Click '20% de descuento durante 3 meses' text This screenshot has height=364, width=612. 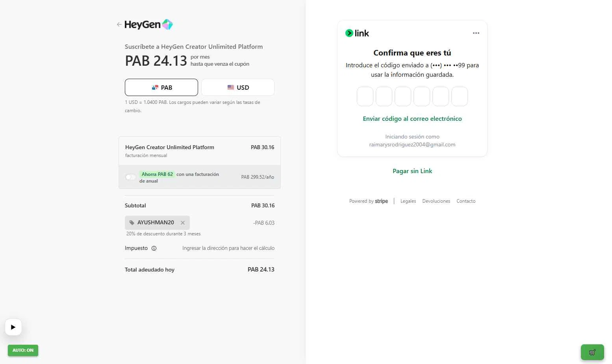point(163,234)
